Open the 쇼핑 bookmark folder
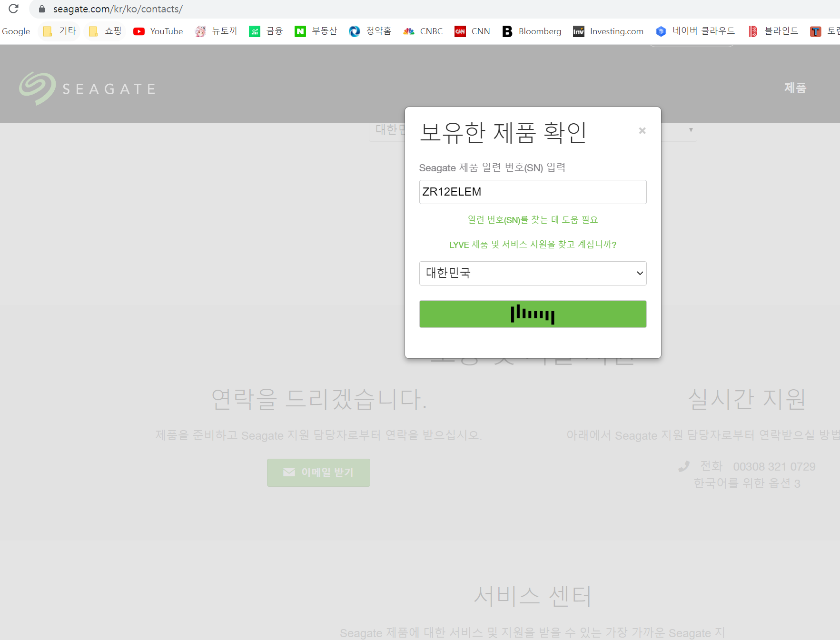The image size is (840, 640). (105, 31)
